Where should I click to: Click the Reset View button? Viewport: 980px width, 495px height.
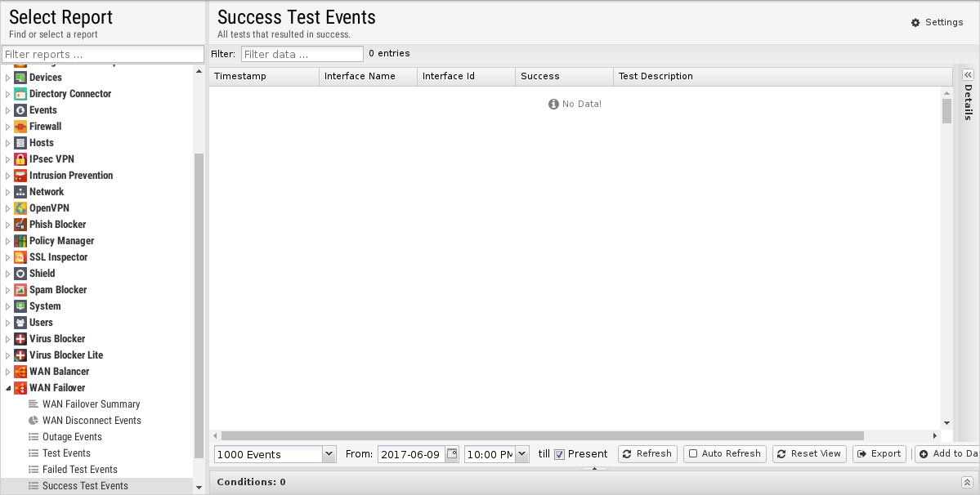(x=809, y=454)
